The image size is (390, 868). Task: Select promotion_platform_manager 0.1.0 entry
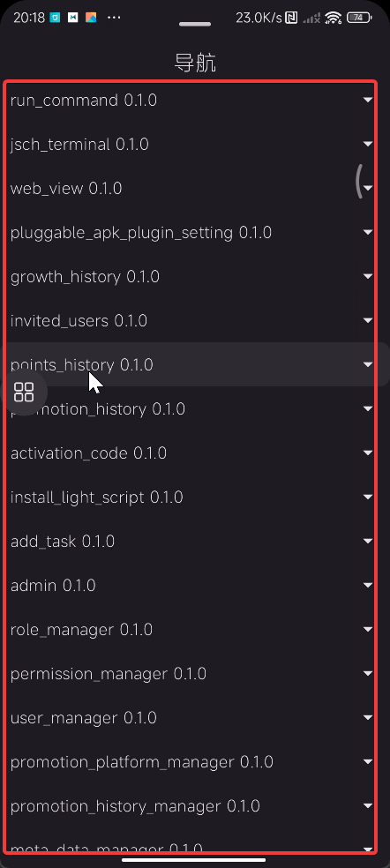click(x=191, y=762)
